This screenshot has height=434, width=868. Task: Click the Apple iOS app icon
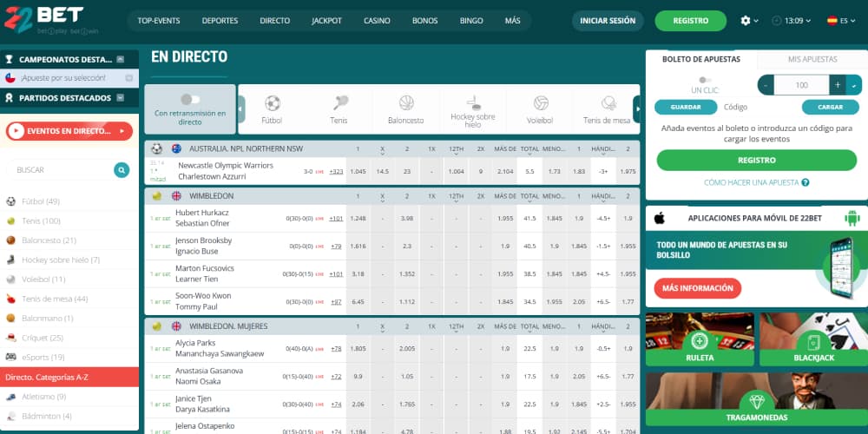(659, 218)
